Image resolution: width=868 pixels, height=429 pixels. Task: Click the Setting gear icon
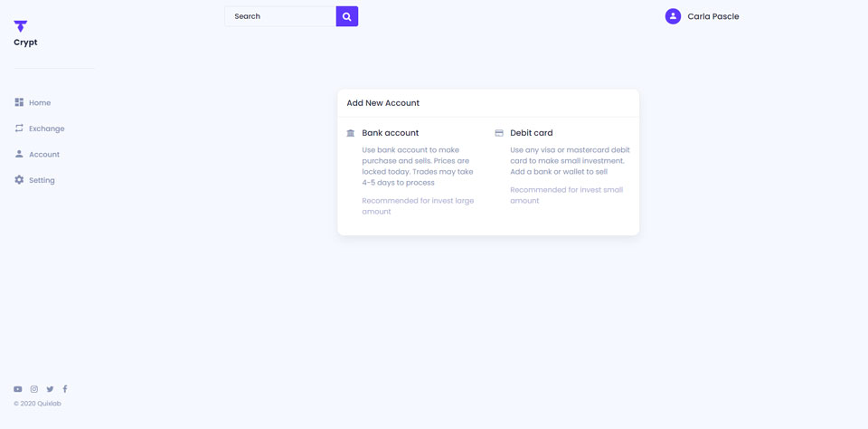(x=19, y=180)
